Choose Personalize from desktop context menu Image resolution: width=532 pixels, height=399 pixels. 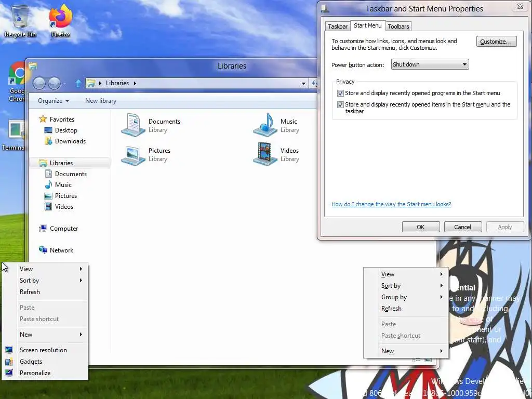[x=45, y=373]
